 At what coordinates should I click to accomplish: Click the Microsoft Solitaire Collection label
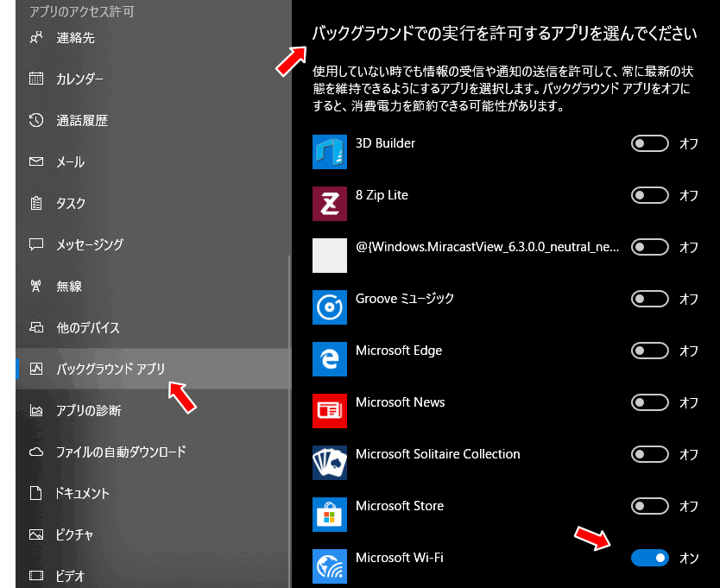pos(438,454)
